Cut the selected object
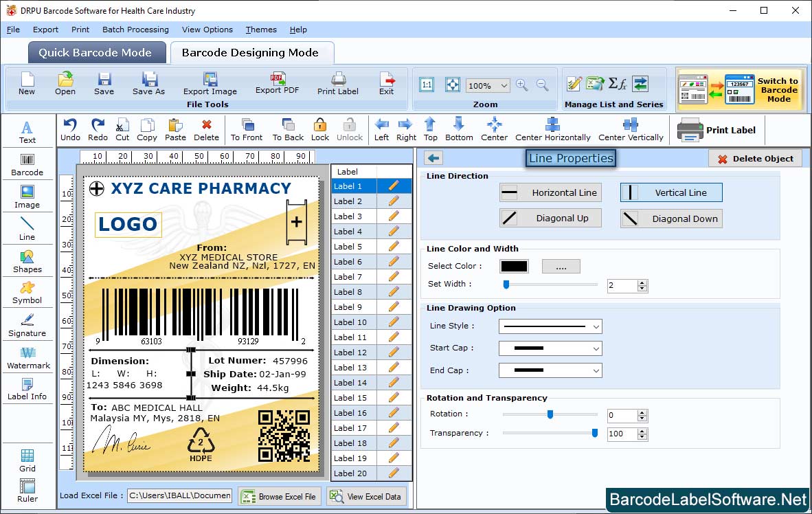This screenshot has width=812, height=514. [x=122, y=130]
